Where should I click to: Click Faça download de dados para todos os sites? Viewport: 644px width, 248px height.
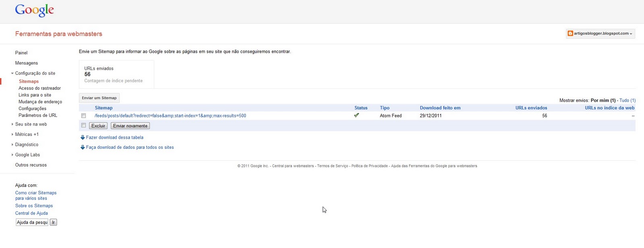[x=130, y=148]
